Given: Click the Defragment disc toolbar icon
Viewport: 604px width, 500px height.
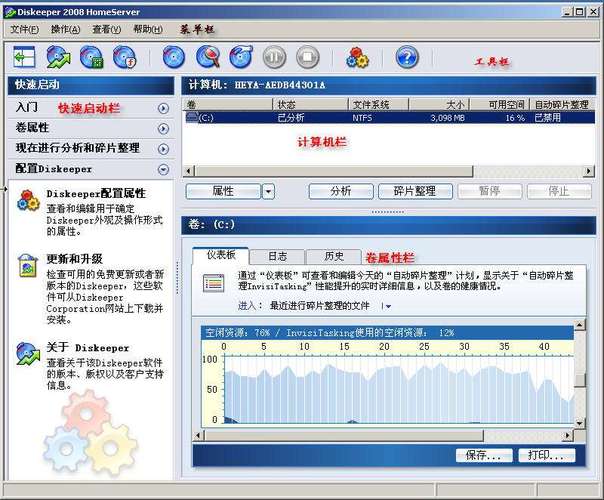Looking at the screenshot, I should coord(242,57).
